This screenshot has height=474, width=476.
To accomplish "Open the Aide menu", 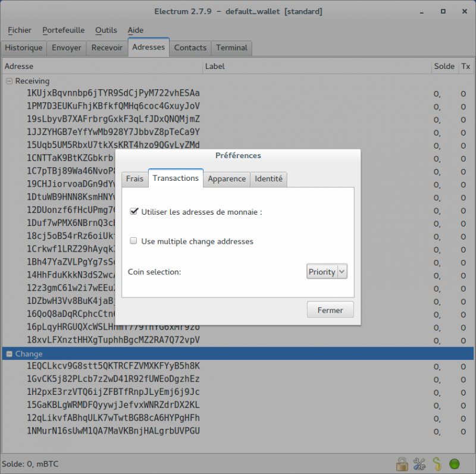I will 136,30.
